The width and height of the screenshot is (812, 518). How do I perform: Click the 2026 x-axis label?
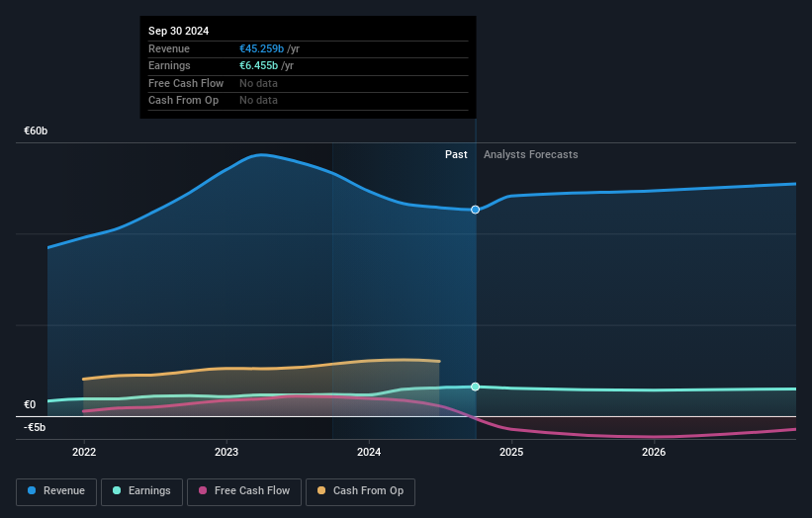click(x=654, y=452)
